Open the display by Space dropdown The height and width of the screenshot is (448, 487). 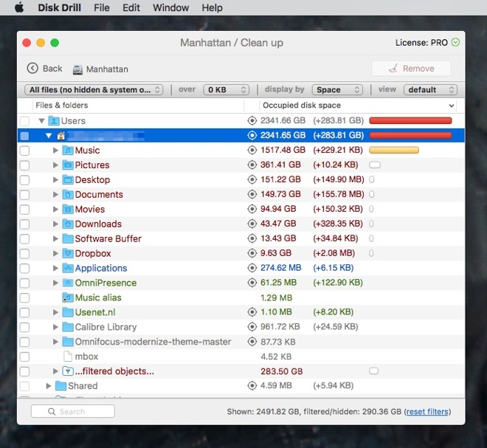(337, 90)
